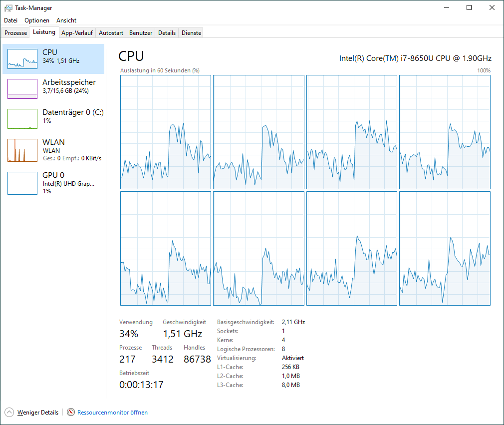This screenshot has width=504, height=425.
Task: Open the Optionen menu
Action: pos(37,20)
